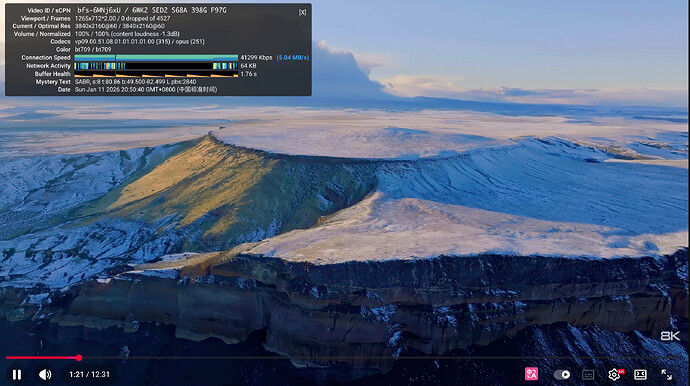Viewport: 690px width, 386px height.
Task: Mute the video with the speaker icon
Action: tap(45, 375)
